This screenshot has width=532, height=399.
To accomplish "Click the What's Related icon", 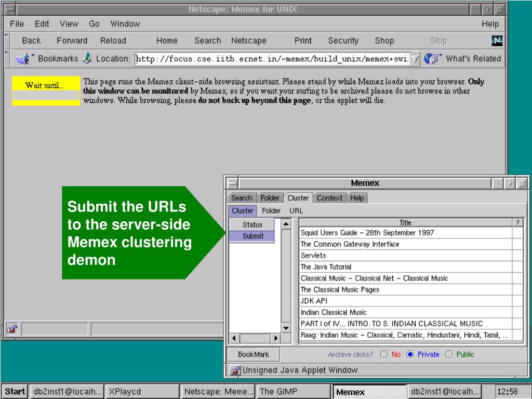I will 432,58.
